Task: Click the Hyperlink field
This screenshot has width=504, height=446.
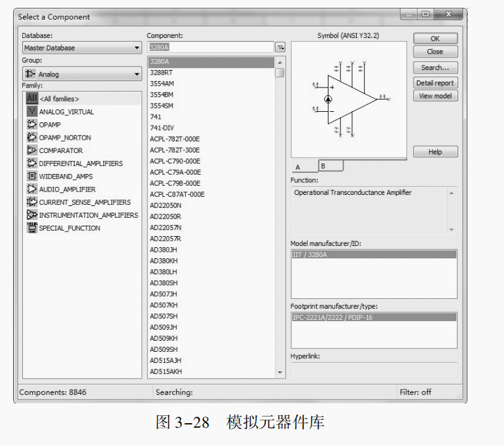Action: pyautogui.click(x=374, y=369)
